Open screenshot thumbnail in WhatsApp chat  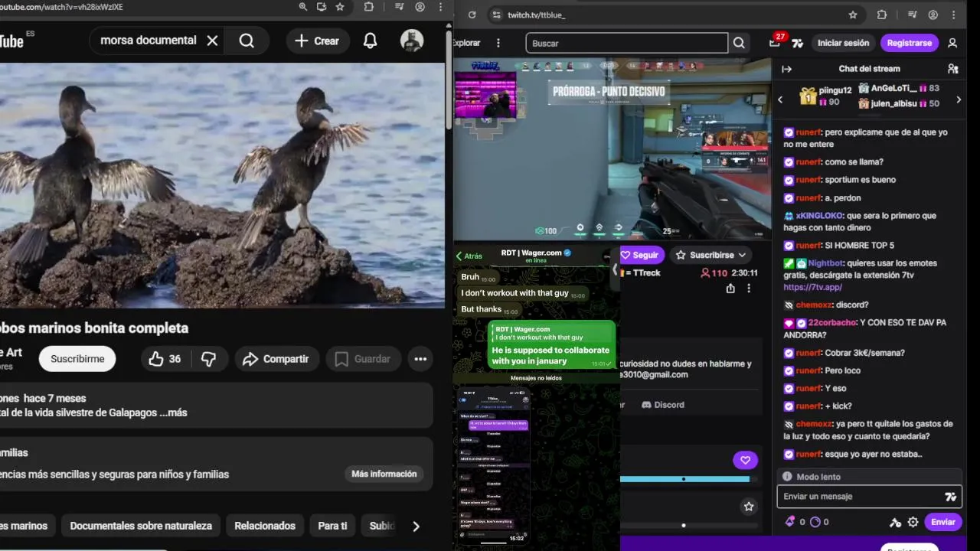point(494,465)
